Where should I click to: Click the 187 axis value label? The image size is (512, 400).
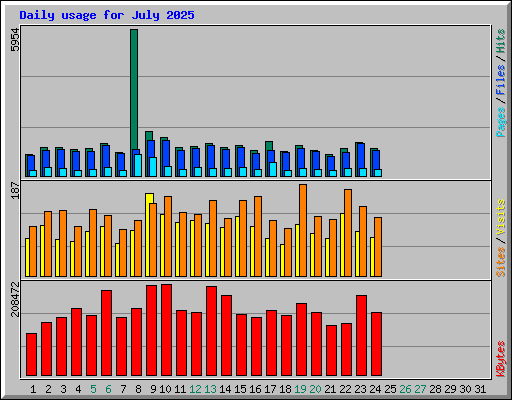coord(15,190)
